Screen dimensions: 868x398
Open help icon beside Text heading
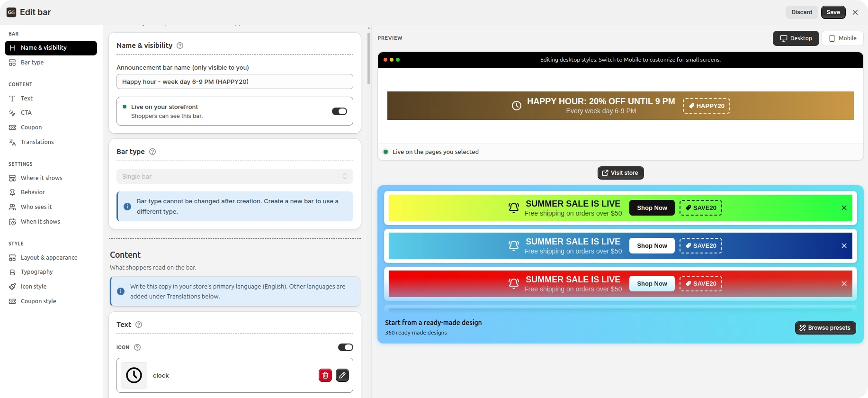click(139, 325)
